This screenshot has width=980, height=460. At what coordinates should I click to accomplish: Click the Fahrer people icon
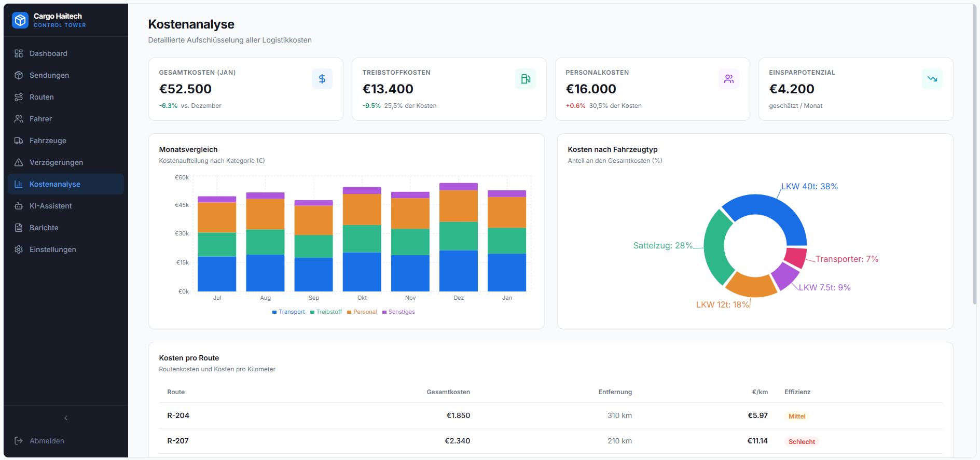[x=19, y=119]
